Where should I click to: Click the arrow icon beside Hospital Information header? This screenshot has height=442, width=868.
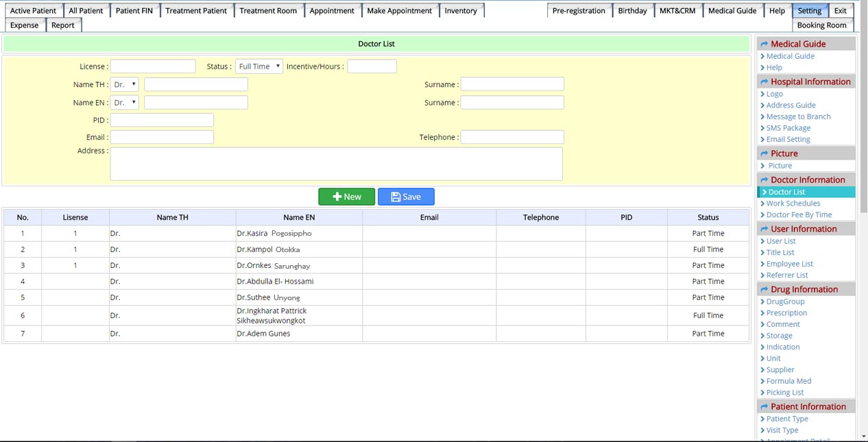pos(764,82)
